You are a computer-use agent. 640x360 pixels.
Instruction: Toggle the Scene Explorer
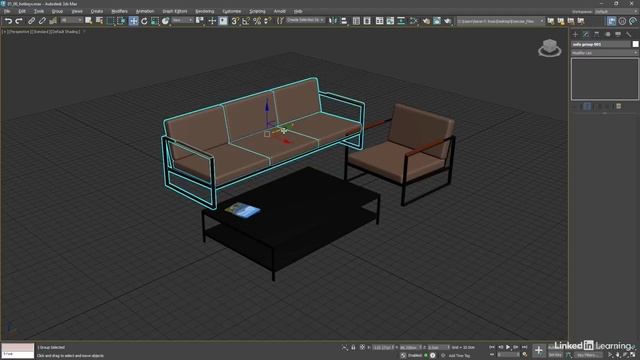[x=356, y=21]
